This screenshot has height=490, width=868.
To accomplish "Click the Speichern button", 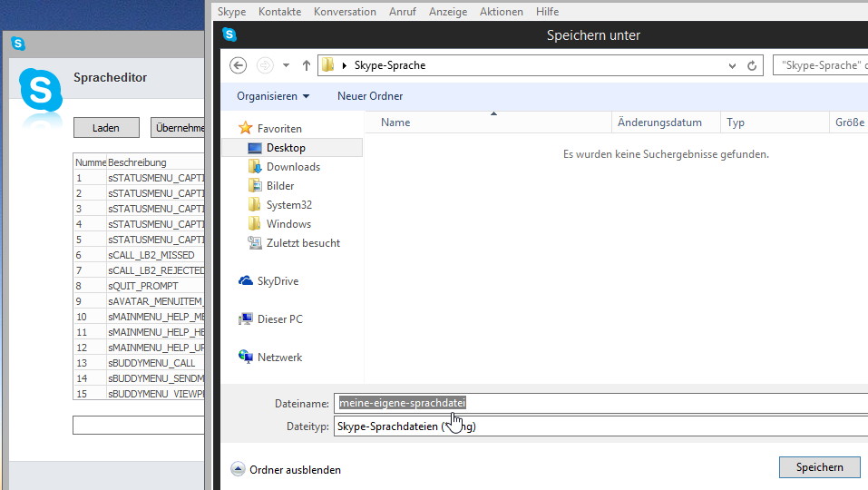I will (x=819, y=467).
